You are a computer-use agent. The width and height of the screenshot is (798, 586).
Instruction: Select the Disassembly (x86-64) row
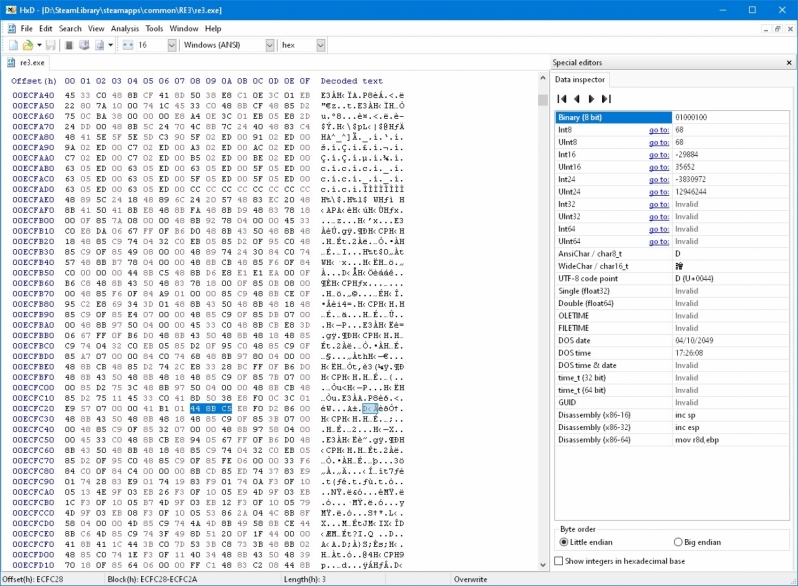point(672,440)
